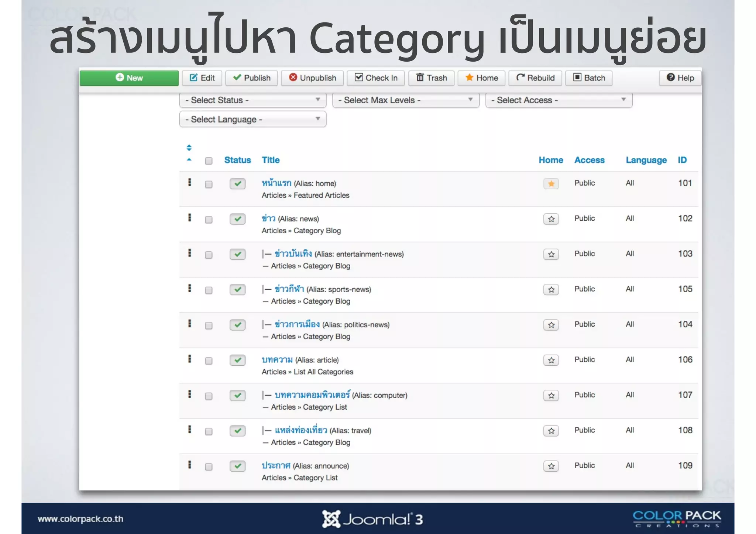Toggle published status of politics-news row
Viewport: 756px width, 534px height.
point(237,325)
